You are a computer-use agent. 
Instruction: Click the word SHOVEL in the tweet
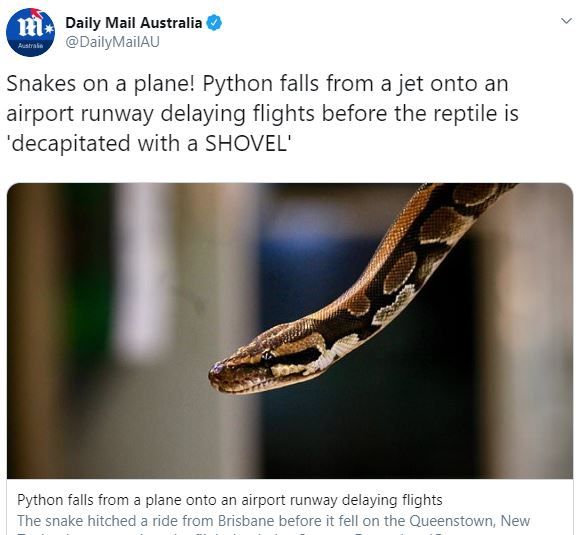(x=244, y=143)
